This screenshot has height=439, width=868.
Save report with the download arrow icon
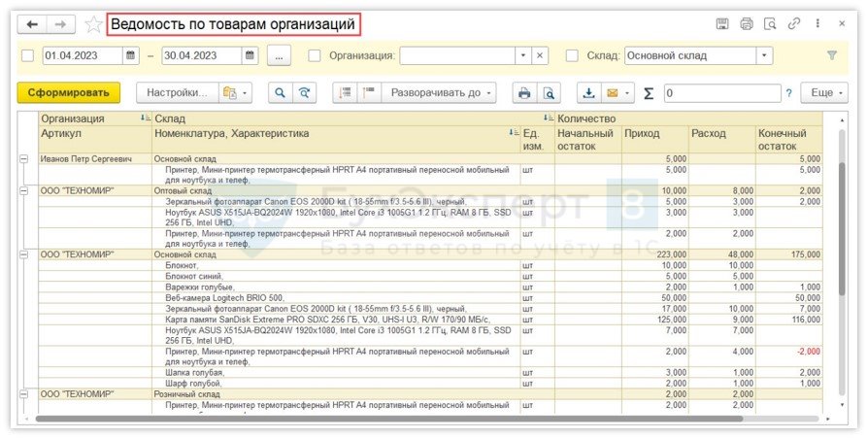pyautogui.click(x=589, y=93)
